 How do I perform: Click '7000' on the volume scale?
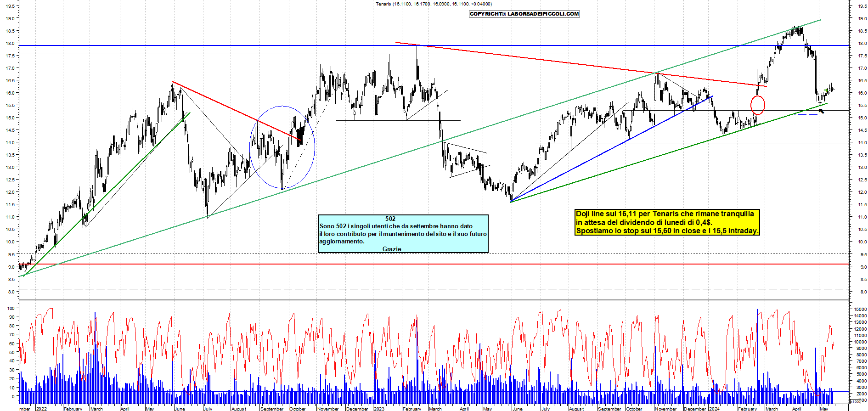[x=861, y=361]
